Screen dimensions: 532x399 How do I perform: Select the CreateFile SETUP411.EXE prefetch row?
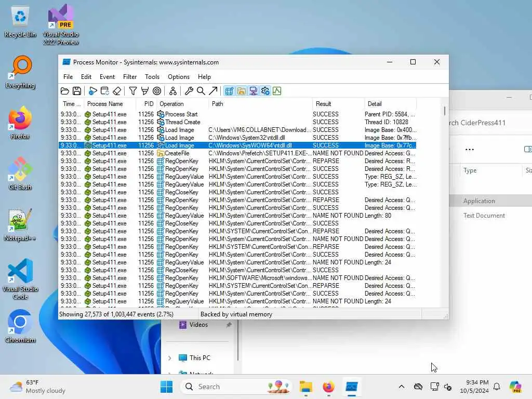tap(238, 153)
